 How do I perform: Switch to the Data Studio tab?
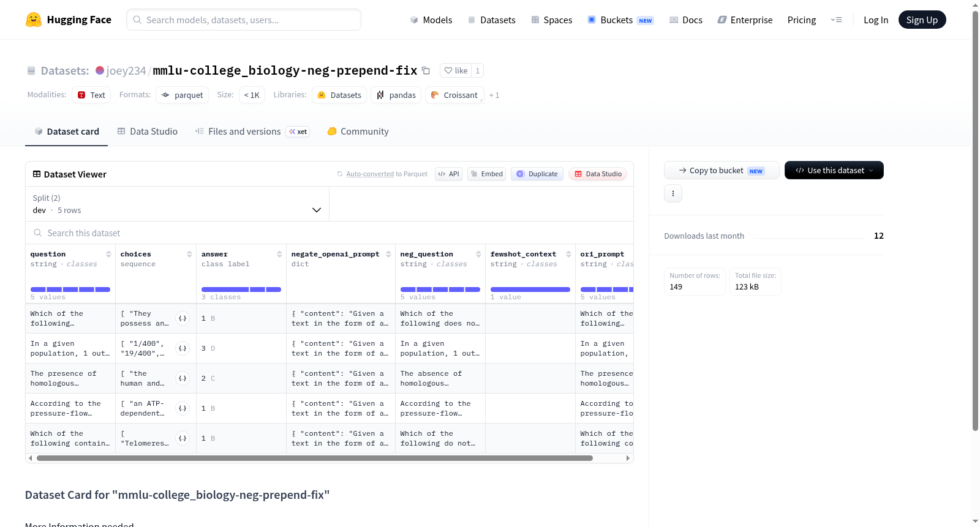click(148, 132)
